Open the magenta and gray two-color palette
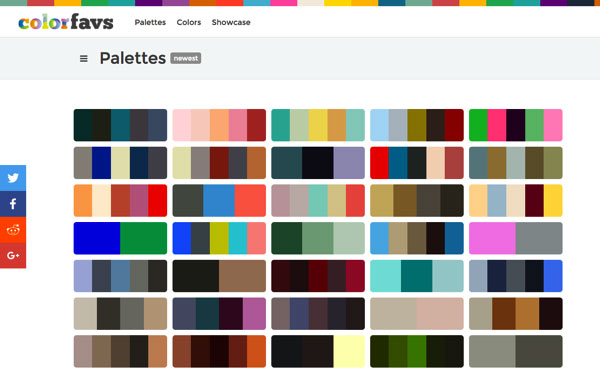 pos(515,238)
